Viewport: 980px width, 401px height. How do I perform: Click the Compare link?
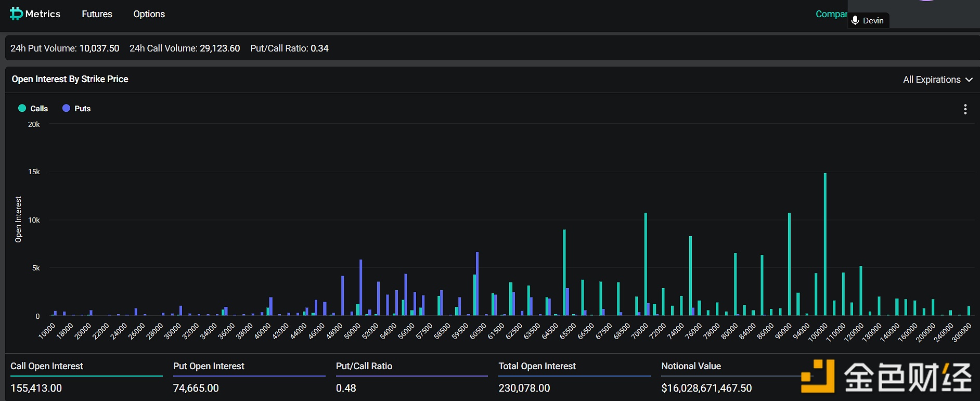(x=831, y=14)
